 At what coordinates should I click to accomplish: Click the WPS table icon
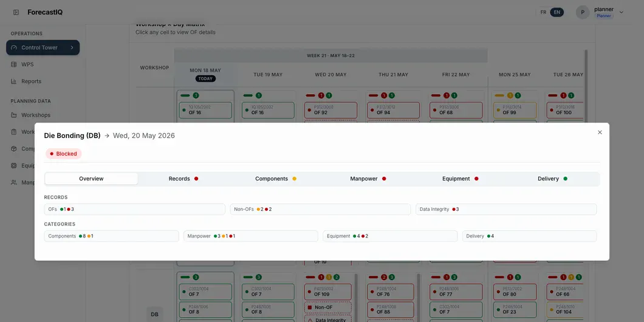pos(14,64)
